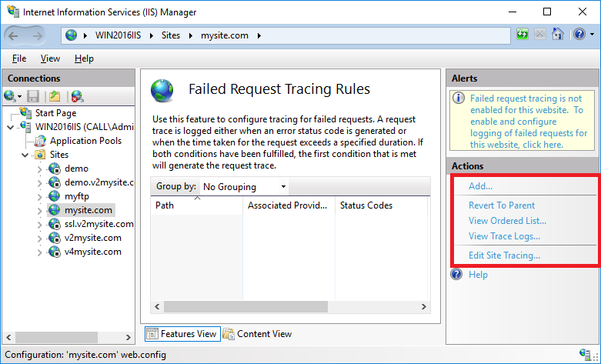The image size is (601, 364).
Task: Click the Refresh Page icon in toolbar
Action: tap(522, 35)
